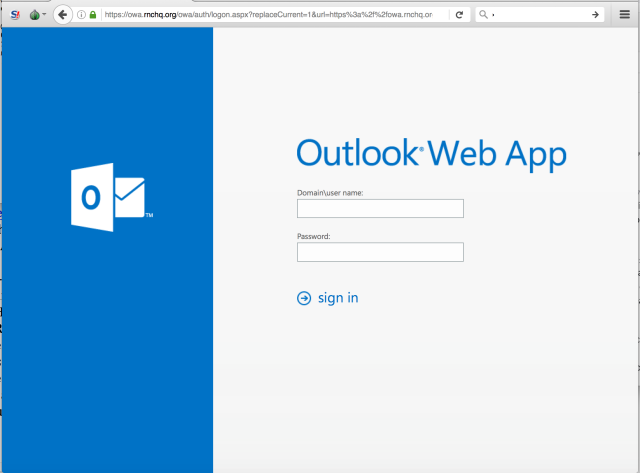The width and height of the screenshot is (640, 473).
Task: Focus the Password input field
Action: [x=380, y=252]
